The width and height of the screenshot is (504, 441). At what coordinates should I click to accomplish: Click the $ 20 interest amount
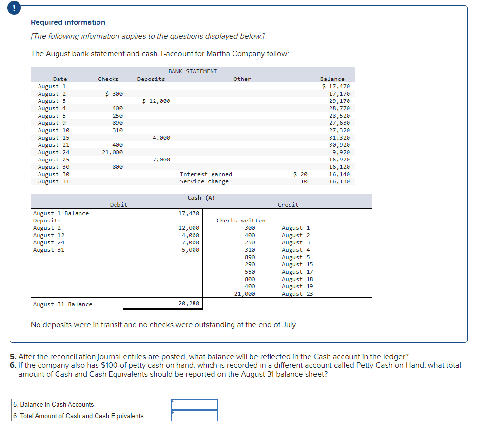point(300,174)
